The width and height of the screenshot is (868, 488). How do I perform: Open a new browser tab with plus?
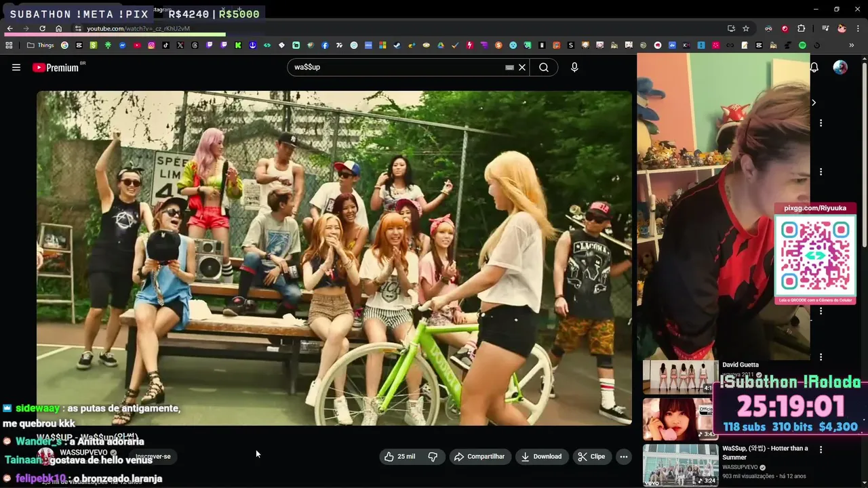(x=239, y=9)
